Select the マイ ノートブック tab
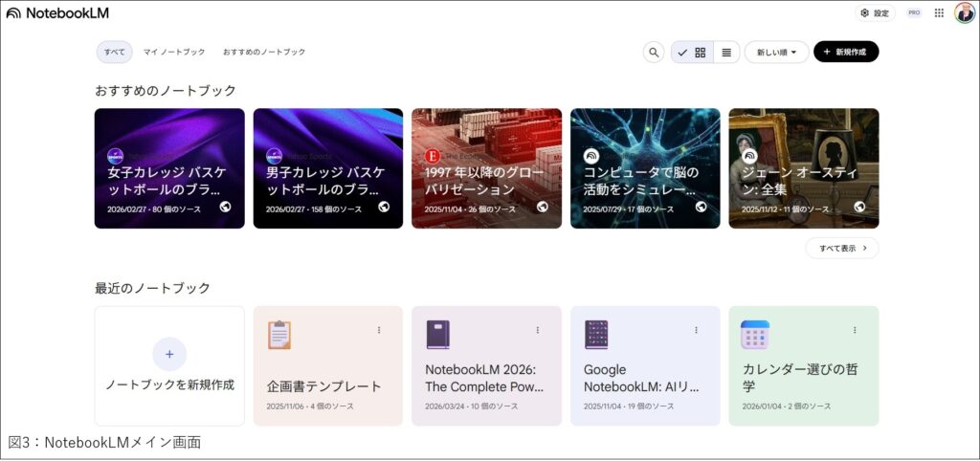Image resolution: width=980 pixels, height=461 pixels. coord(174,52)
